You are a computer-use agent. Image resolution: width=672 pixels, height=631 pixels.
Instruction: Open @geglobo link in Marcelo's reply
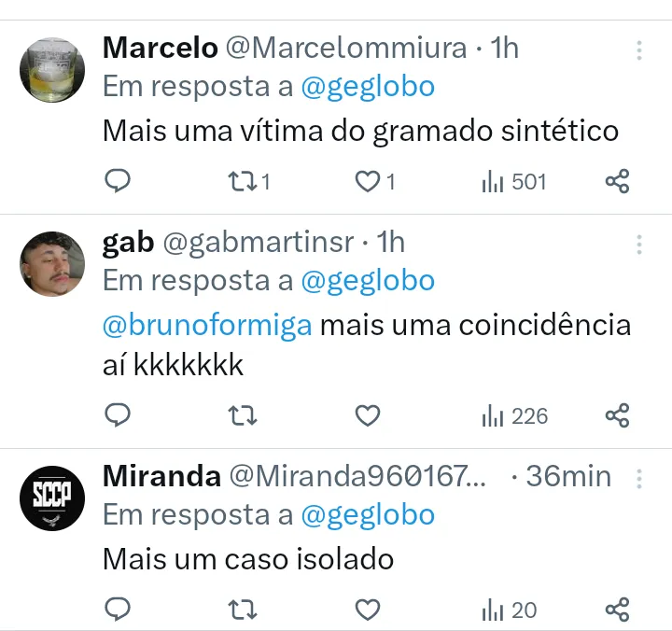point(368,87)
